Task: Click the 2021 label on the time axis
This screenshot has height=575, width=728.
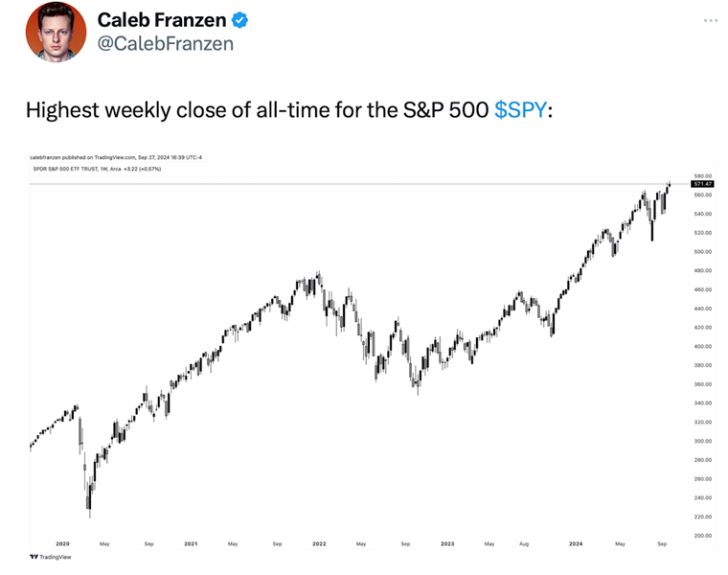Action: [x=191, y=543]
